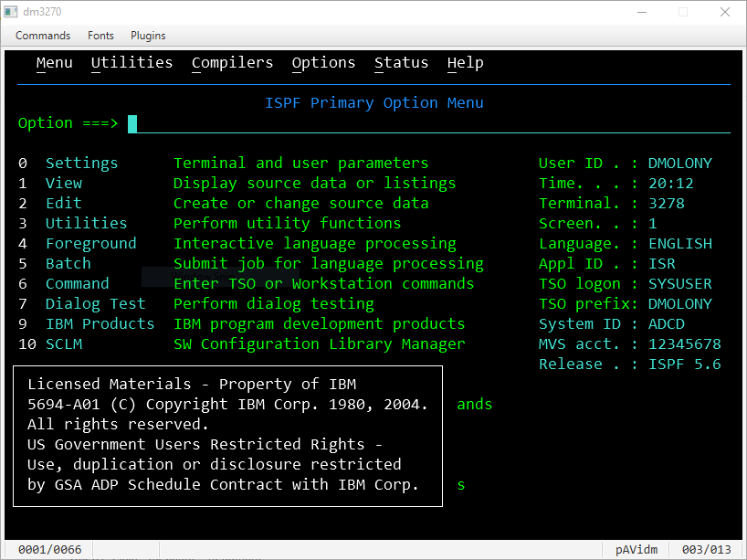The width and height of the screenshot is (747, 560).
Task: Click the SCLM option
Action: pyautogui.click(x=64, y=343)
